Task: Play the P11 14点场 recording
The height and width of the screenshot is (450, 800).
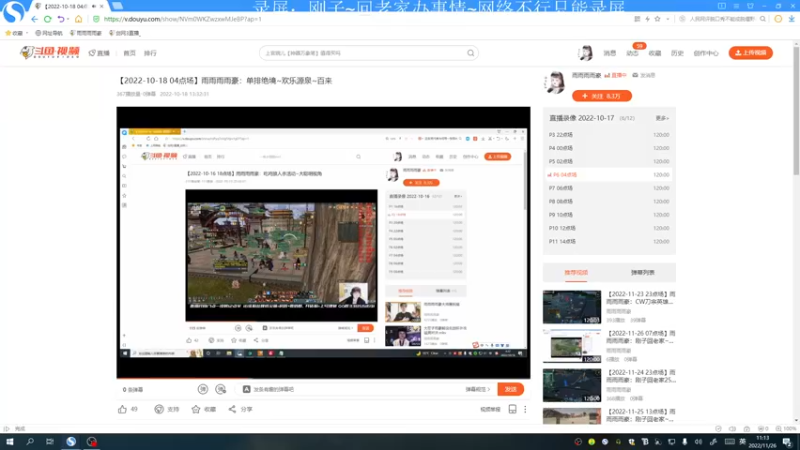Action: [609, 241]
